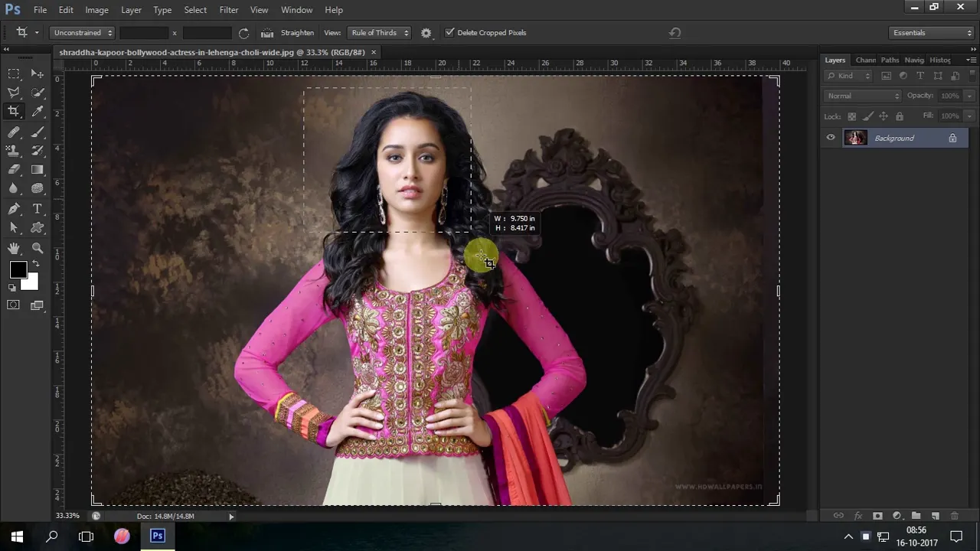Screen dimensions: 980x551
Task: Click the crop overlay settings gear
Action: tap(426, 33)
